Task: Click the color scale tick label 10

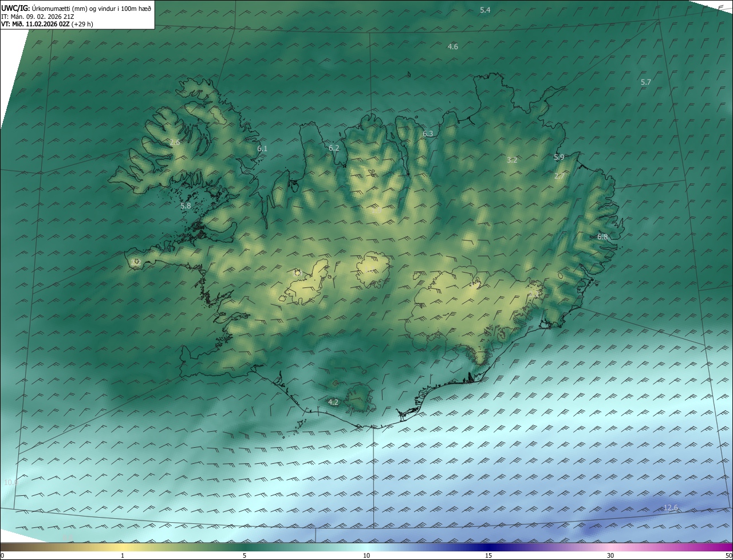Action: [366, 555]
